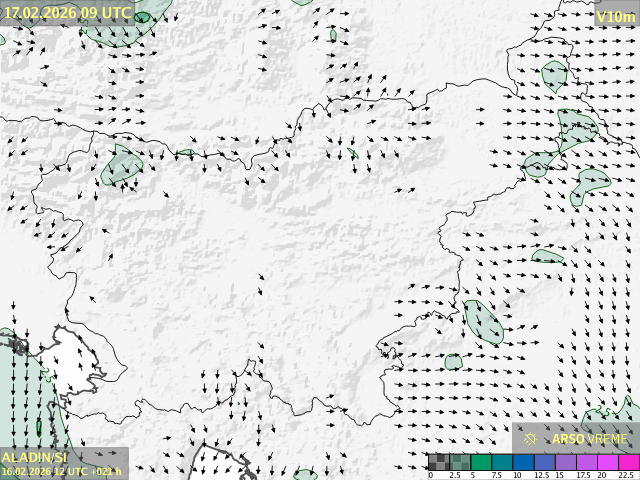Image resolution: width=640 pixels, height=480 pixels.
Task: Click the V10m parameter label
Action: pyautogui.click(x=615, y=17)
